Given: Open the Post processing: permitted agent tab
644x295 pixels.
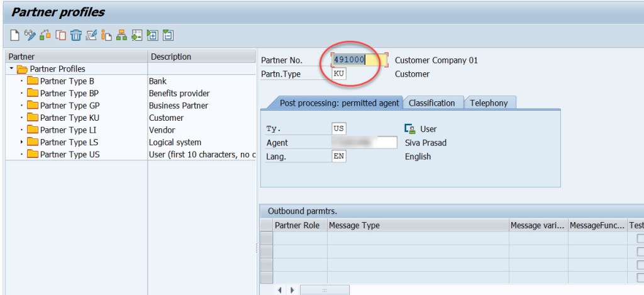Looking at the screenshot, I should pos(339,103).
